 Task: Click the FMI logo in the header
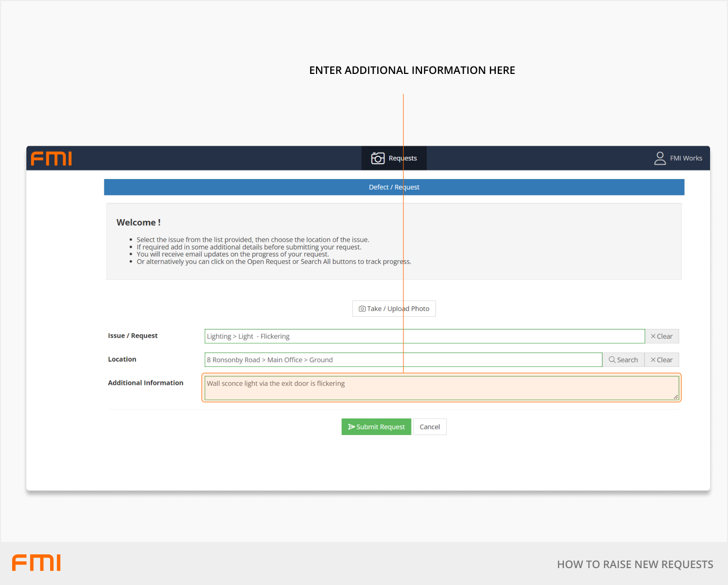pos(51,158)
